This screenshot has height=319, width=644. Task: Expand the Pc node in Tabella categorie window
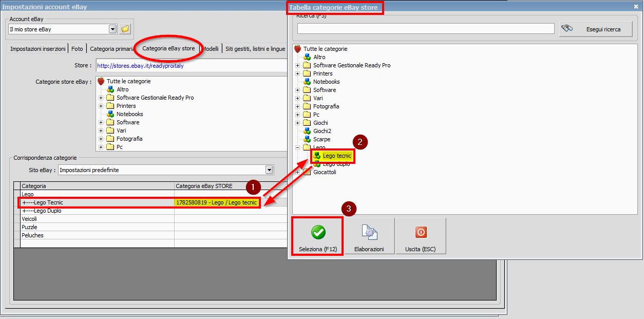pyautogui.click(x=298, y=115)
